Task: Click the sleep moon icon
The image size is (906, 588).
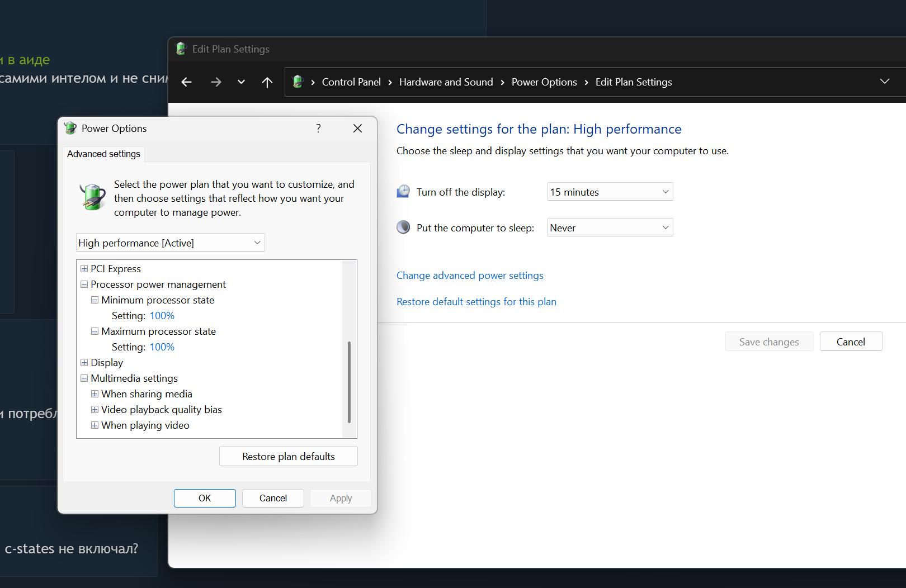Action: pyautogui.click(x=403, y=227)
